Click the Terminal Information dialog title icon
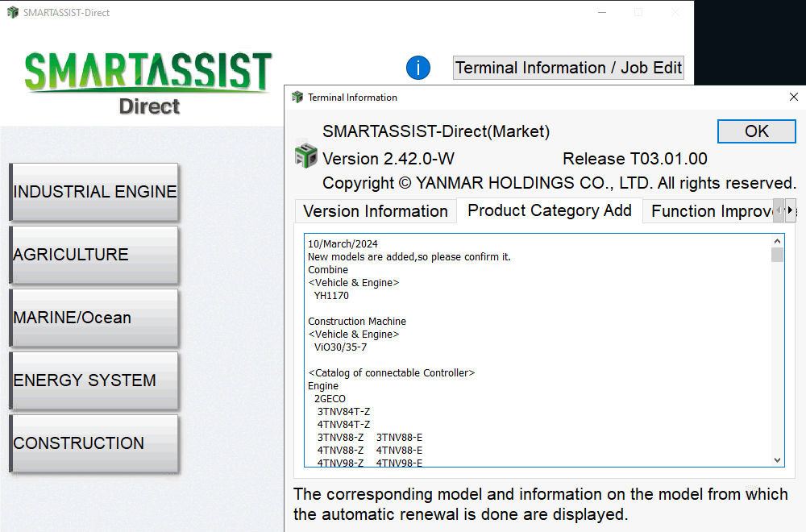Viewport: 806px width, 532px height. [298, 98]
